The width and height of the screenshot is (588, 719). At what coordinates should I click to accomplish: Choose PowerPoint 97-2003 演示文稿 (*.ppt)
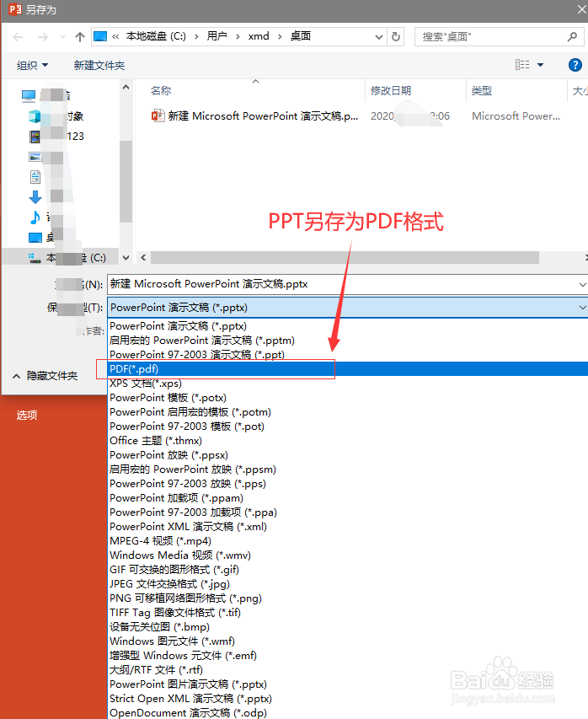tap(348, 355)
